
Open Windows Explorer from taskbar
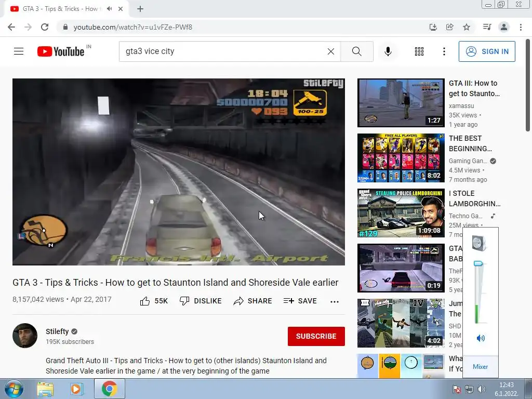pyautogui.click(x=45, y=389)
